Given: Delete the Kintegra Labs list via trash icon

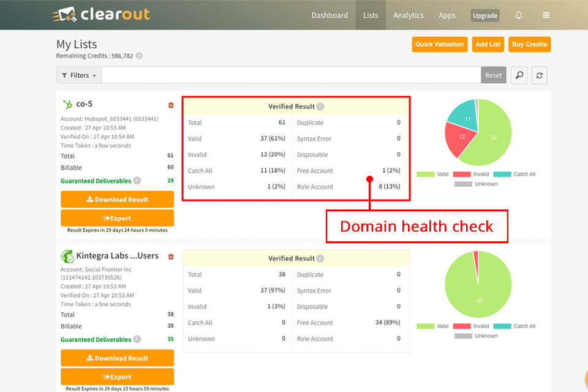Looking at the screenshot, I should pyautogui.click(x=171, y=257).
